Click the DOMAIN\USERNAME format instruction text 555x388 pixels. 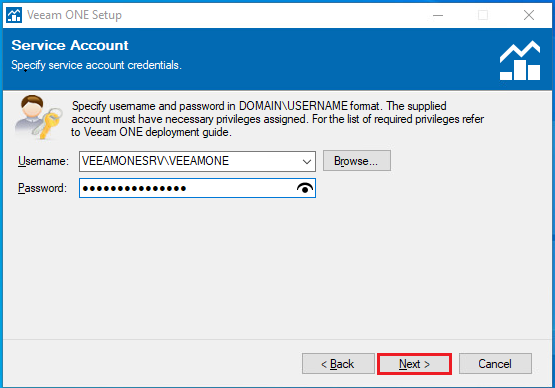pyautogui.click(x=278, y=119)
